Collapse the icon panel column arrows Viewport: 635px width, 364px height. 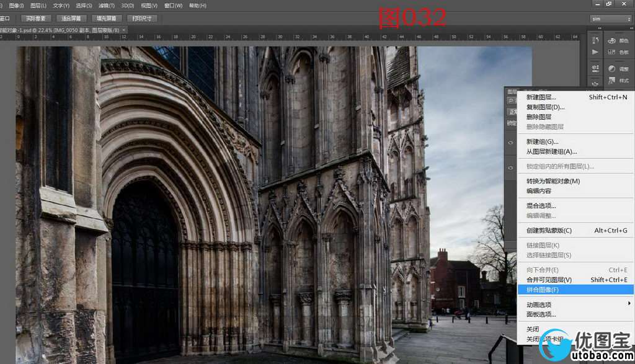point(600,29)
